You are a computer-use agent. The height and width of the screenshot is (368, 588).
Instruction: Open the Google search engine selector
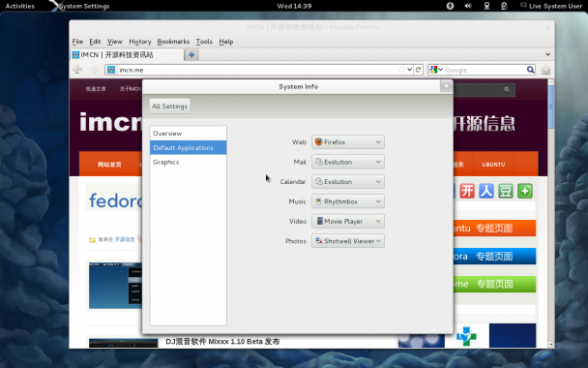(436, 70)
